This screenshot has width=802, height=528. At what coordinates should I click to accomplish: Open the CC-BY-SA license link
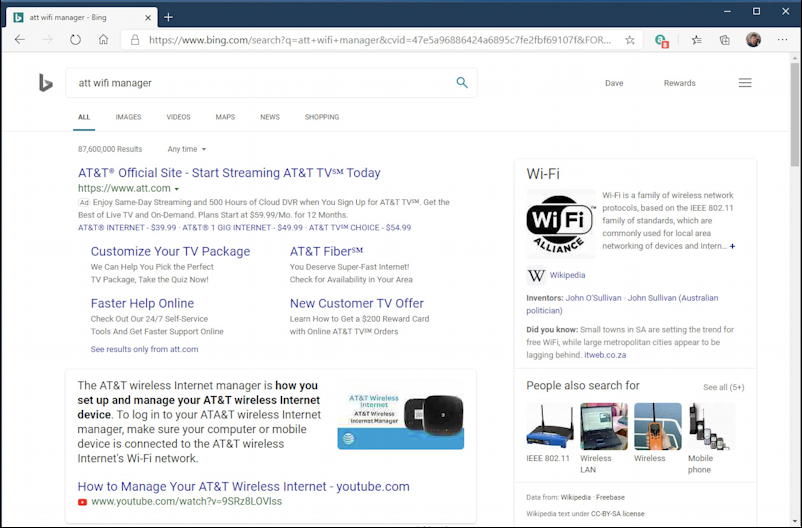click(617, 514)
